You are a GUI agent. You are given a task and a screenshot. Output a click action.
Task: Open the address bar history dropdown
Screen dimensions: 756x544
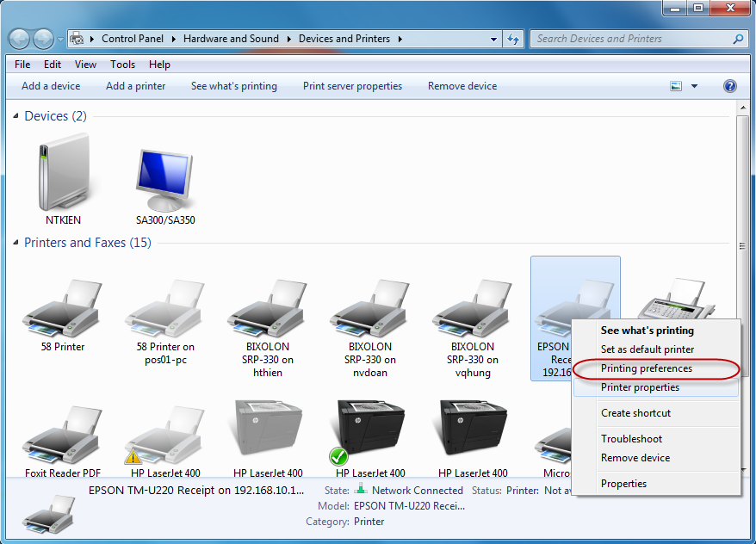click(493, 39)
